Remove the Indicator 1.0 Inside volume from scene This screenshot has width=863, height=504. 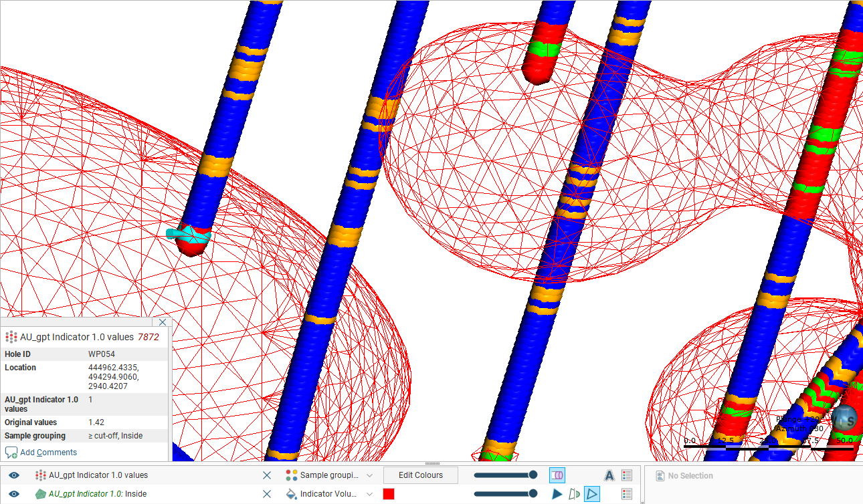[x=267, y=494]
